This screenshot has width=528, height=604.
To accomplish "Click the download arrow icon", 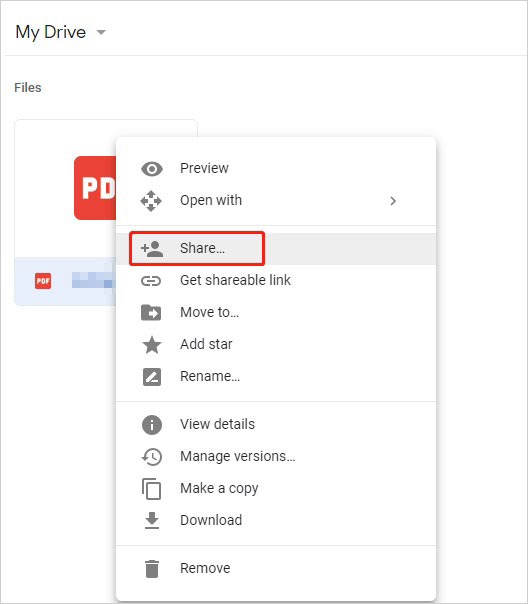I will 152,520.
